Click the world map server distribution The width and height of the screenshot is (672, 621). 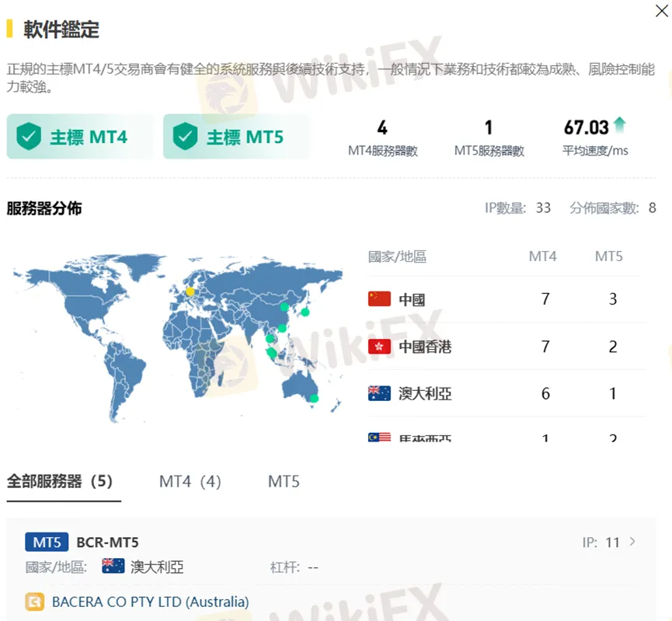[x=178, y=339]
